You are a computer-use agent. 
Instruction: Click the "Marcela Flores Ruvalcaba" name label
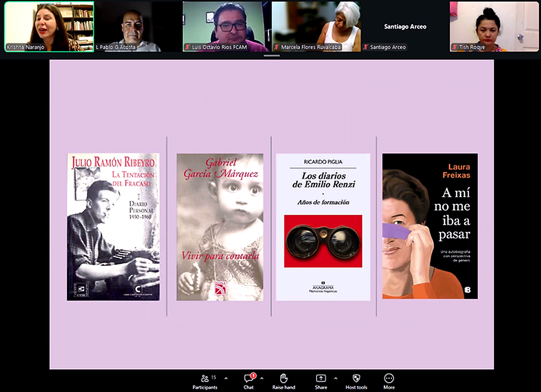[x=311, y=47]
